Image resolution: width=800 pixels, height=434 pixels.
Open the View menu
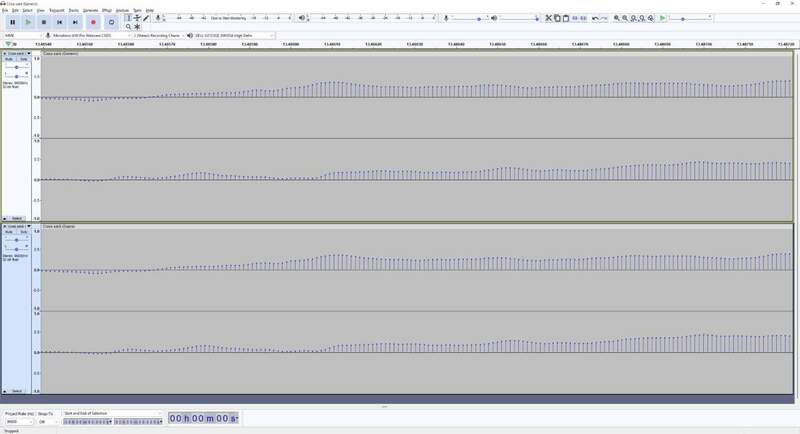pyautogui.click(x=40, y=10)
